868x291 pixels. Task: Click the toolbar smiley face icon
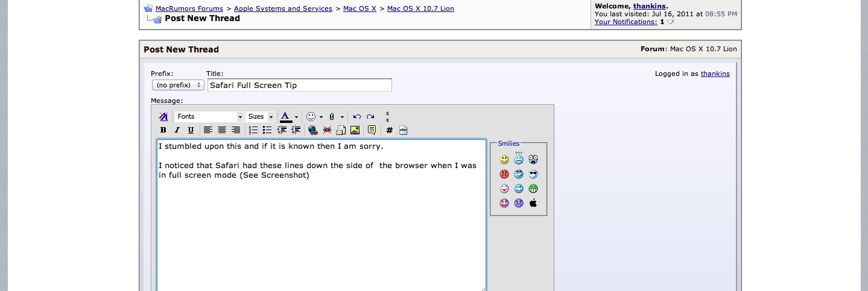(x=311, y=116)
